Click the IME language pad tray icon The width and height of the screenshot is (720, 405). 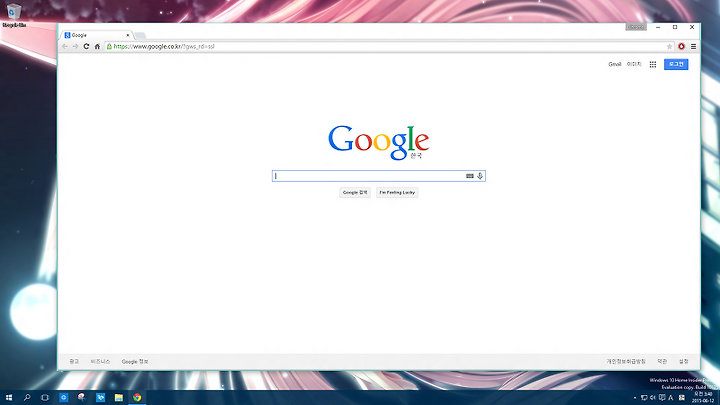681,398
